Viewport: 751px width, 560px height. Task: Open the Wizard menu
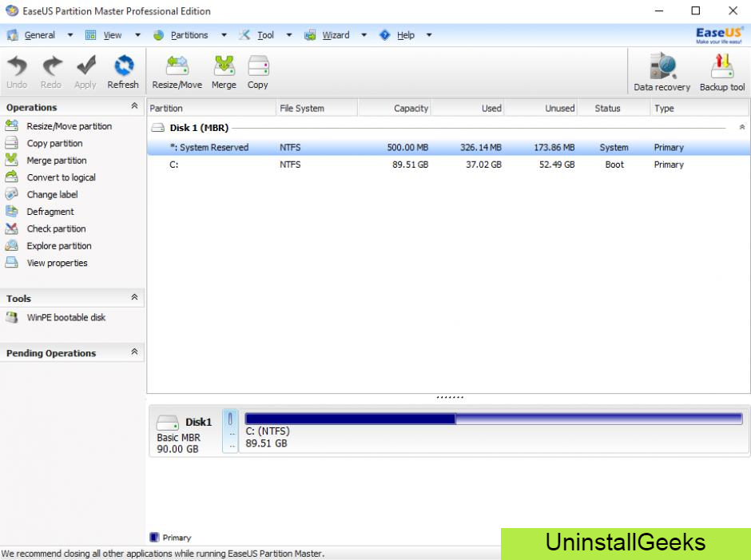[336, 35]
